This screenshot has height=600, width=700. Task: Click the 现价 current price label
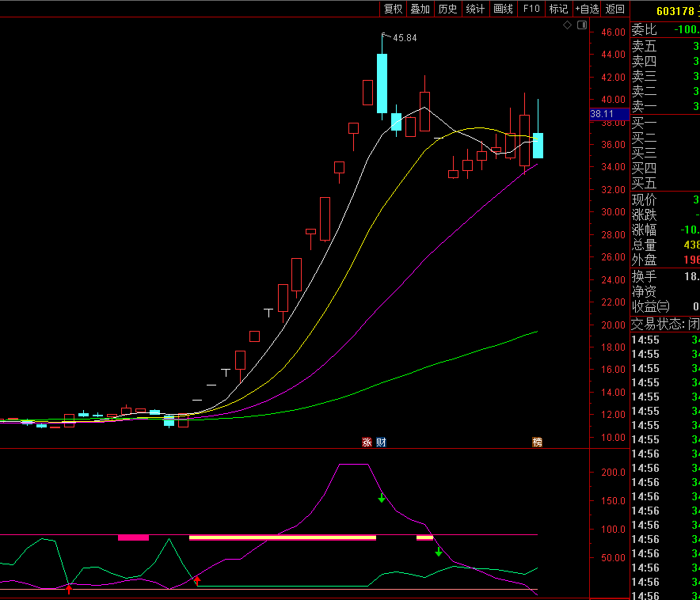[x=645, y=199]
